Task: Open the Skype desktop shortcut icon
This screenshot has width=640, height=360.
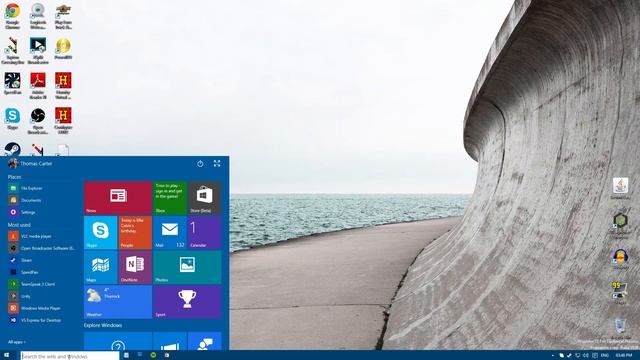Action: click(13, 119)
